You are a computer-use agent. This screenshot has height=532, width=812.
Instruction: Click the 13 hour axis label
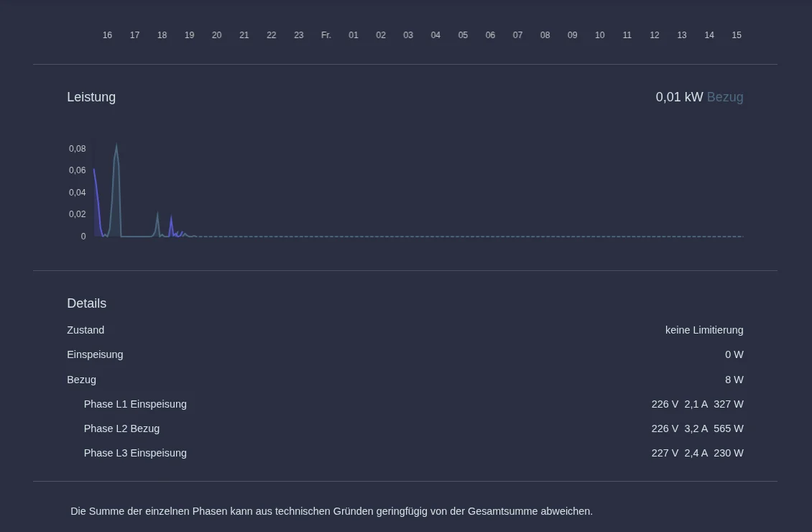click(682, 35)
